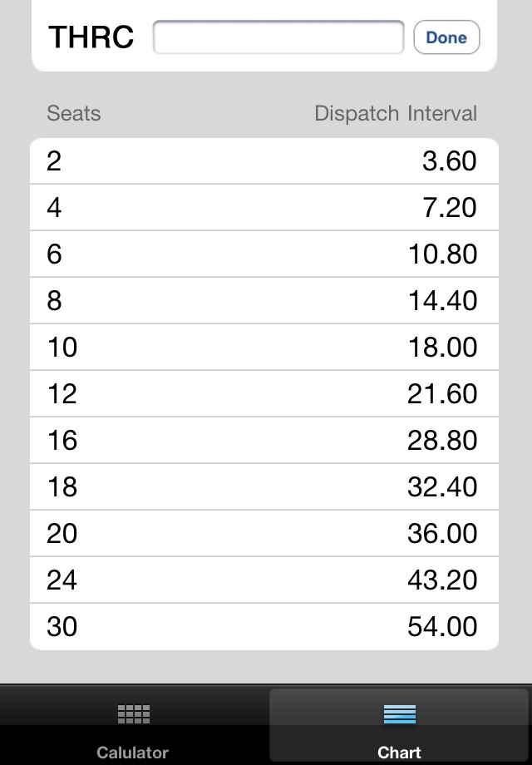Tap the Dispatch Interval column header
Viewport: 532px width, 765px height.
[396, 114]
